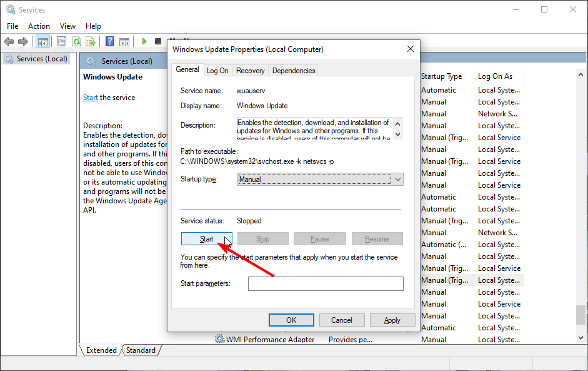The height and width of the screenshot is (371, 588).
Task: Click the services list scrollbar thumb
Action: [581, 315]
